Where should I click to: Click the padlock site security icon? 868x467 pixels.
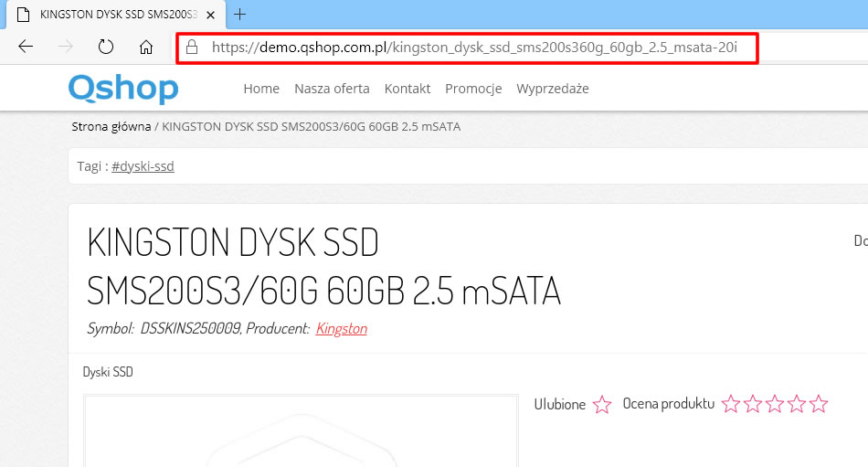coord(192,47)
